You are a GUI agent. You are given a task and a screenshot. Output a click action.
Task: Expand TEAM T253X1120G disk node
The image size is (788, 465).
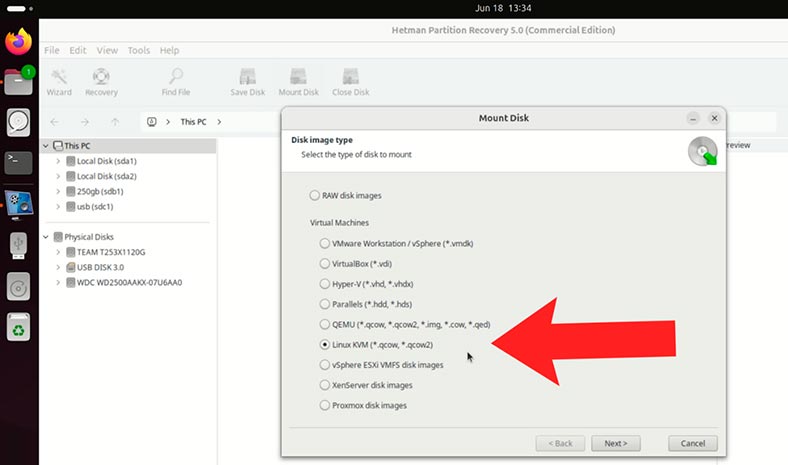pyautogui.click(x=58, y=252)
